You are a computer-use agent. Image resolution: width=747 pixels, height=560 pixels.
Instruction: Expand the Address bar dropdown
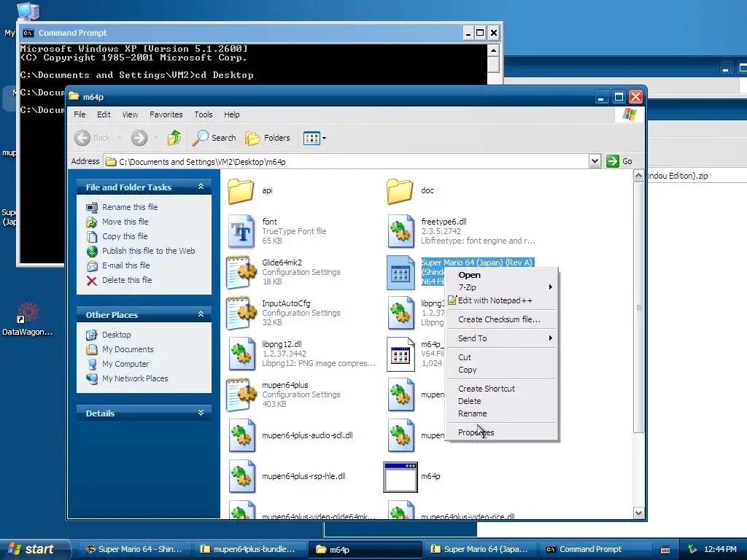[x=595, y=161]
